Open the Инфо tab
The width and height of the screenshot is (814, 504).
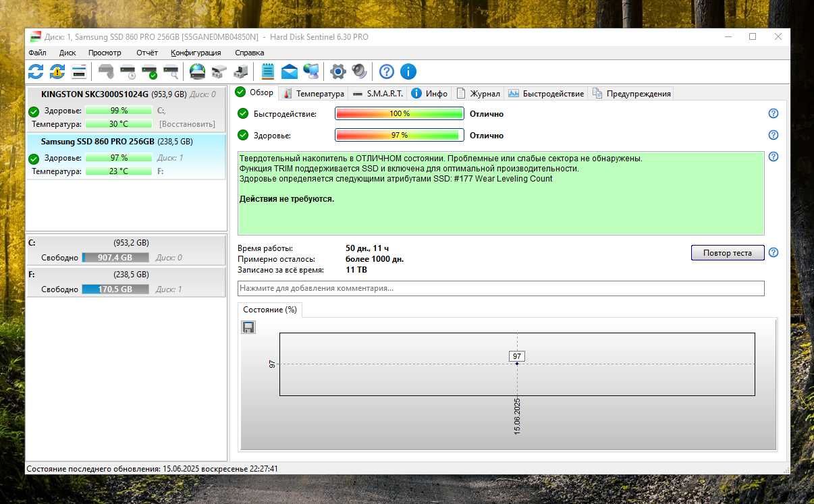click(x=430, y=94)
